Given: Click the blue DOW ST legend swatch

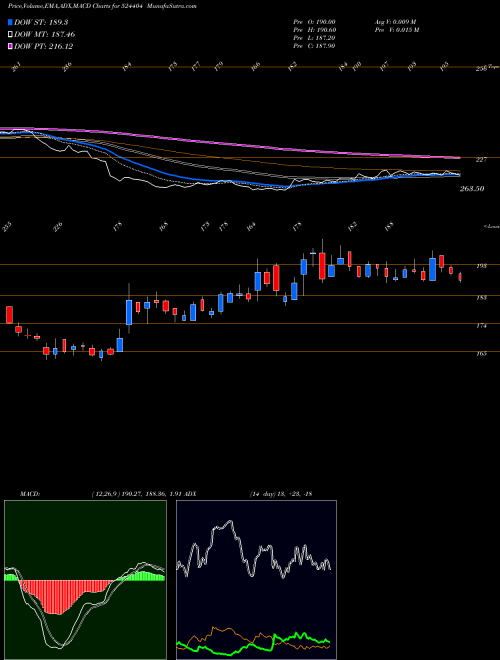Looking at the screenshot, I should point(11,22).
